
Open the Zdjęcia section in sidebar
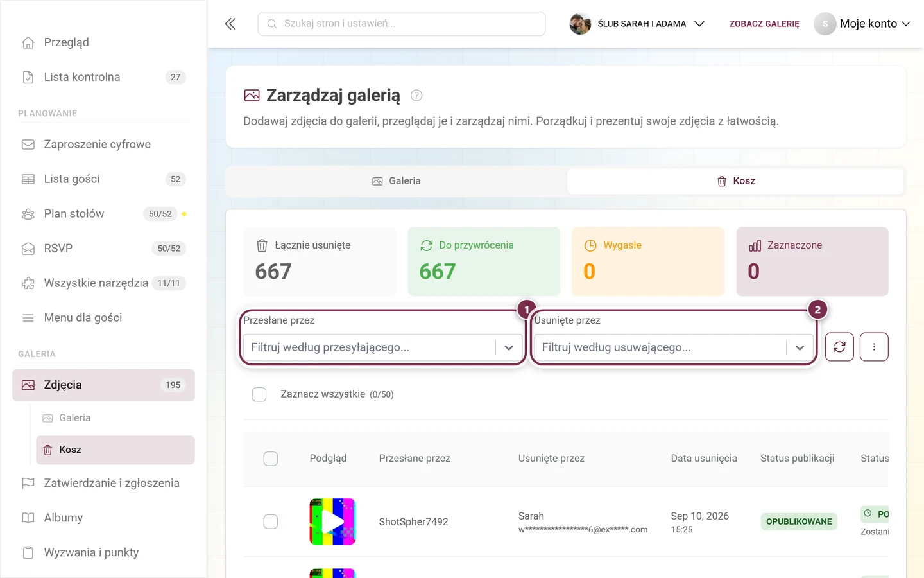[104, 385]
